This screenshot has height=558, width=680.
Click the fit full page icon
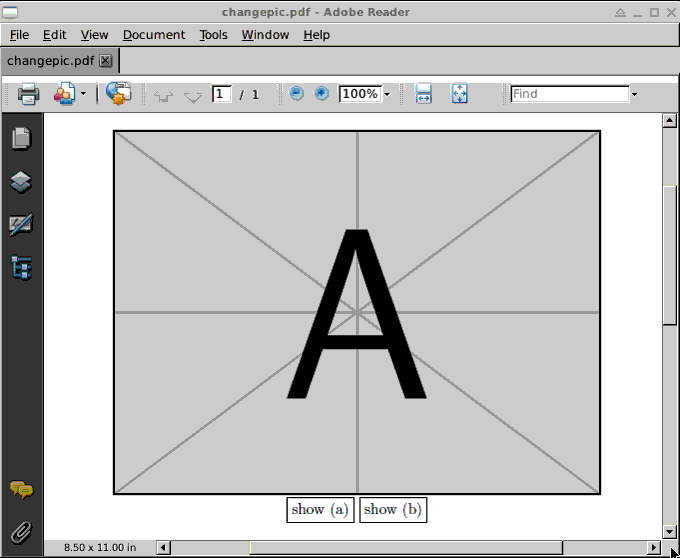tap(459, 93)
